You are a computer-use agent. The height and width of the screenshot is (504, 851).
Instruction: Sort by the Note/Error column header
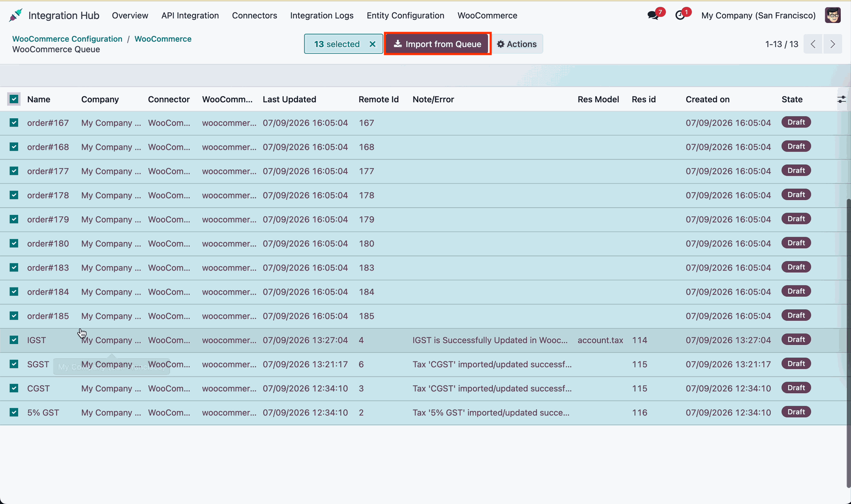[433, 99]
